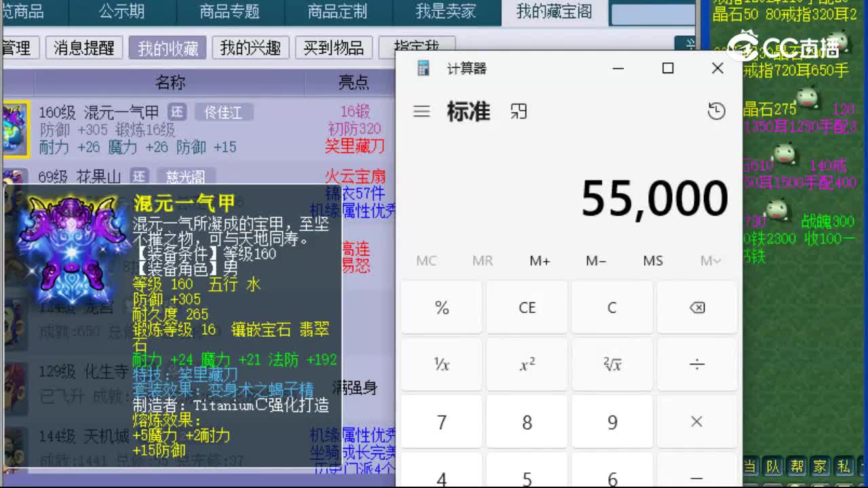Click digit 8 on calculator
The width and height of the screenshot is (868, 488).
click(527, 422)
